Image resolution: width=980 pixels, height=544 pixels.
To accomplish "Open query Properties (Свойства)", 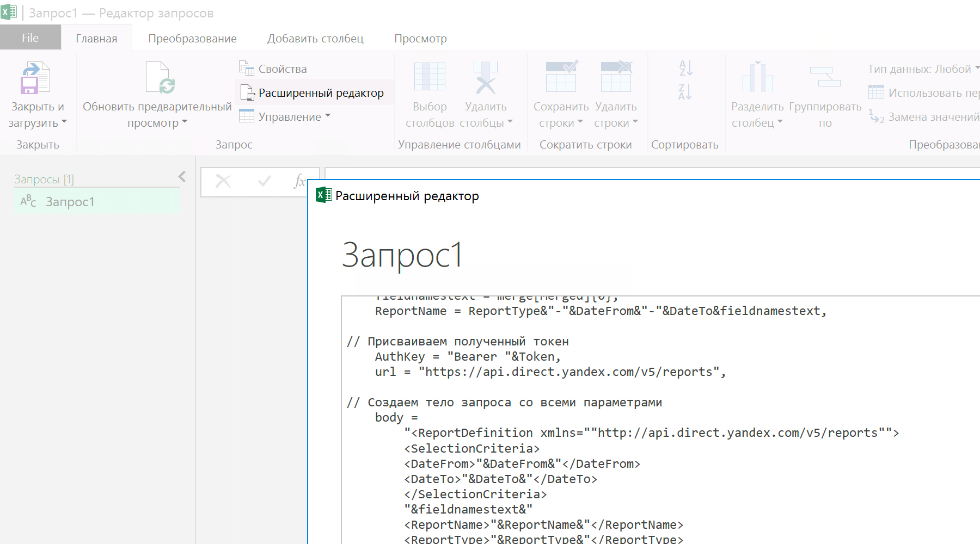I will (x=273, y=69).
